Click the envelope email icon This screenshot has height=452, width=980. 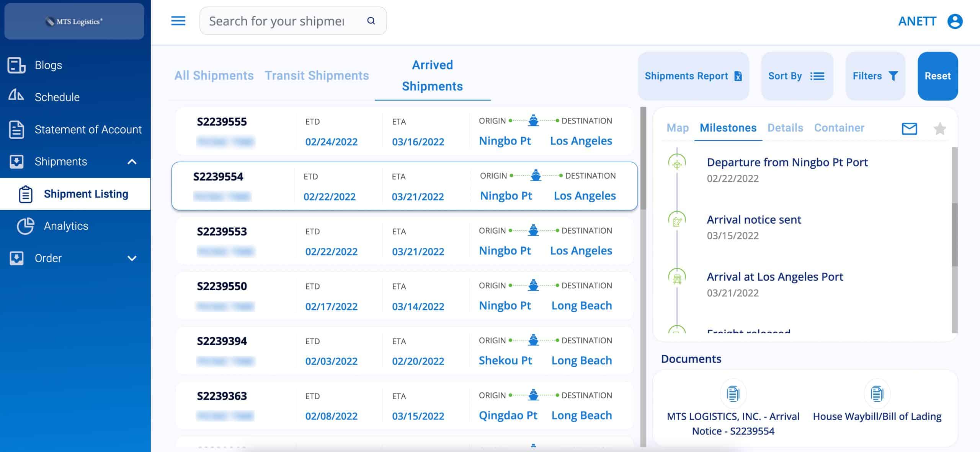[x=910, y=128]
